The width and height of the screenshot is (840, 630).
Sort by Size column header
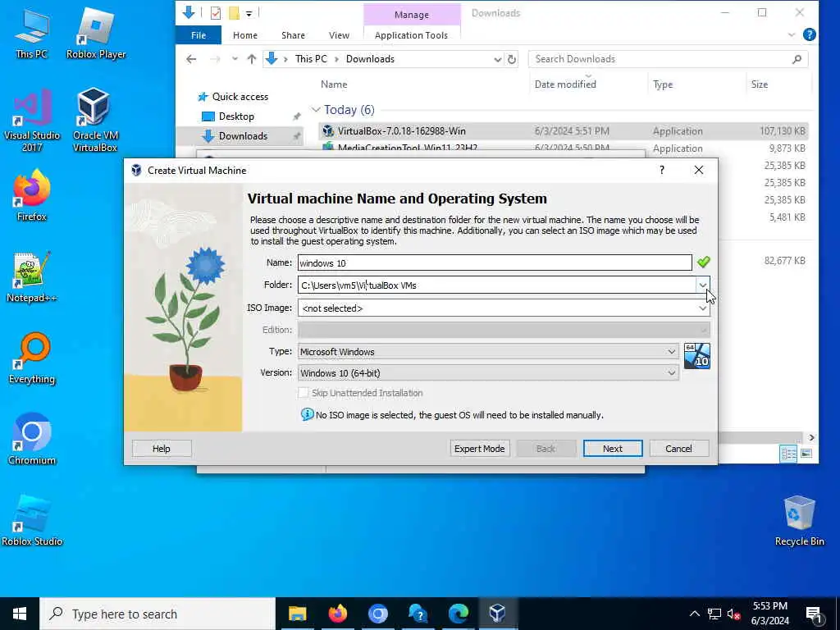[x=759, y=84]
